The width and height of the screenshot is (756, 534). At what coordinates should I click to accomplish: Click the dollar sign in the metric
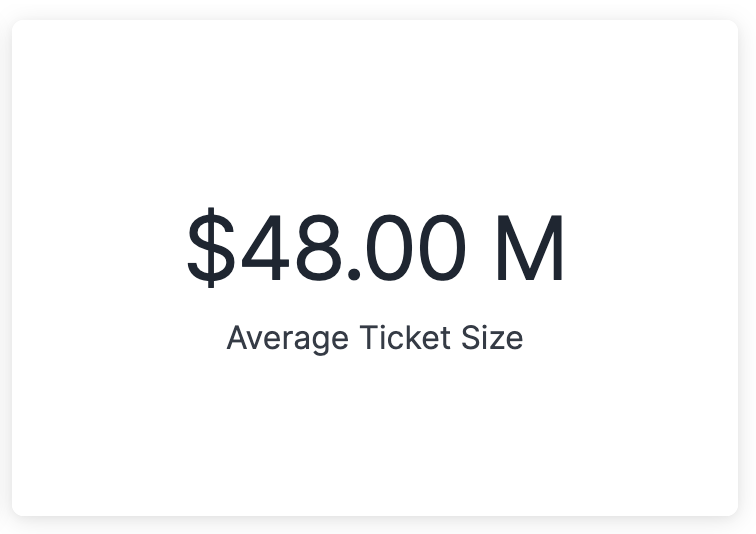(x=211, y=248)
